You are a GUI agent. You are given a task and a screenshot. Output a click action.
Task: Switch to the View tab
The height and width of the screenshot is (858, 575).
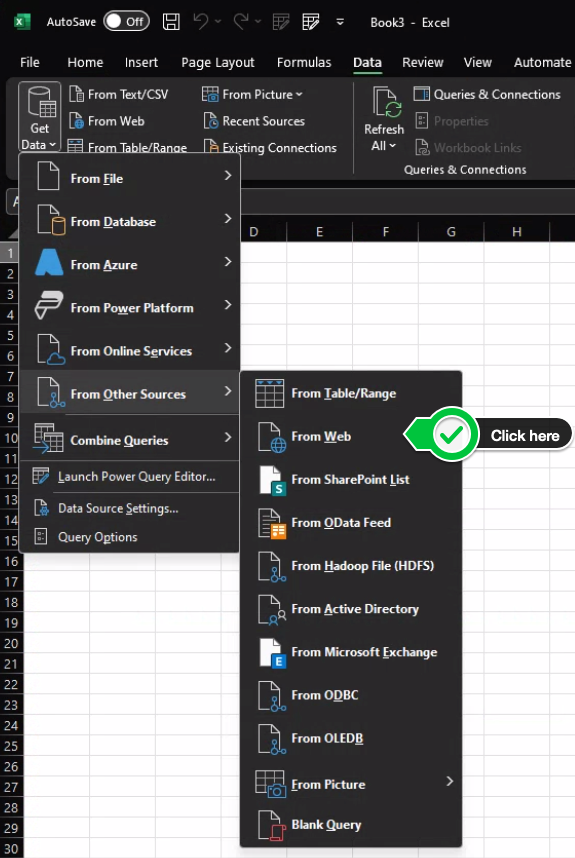point(478,62)
